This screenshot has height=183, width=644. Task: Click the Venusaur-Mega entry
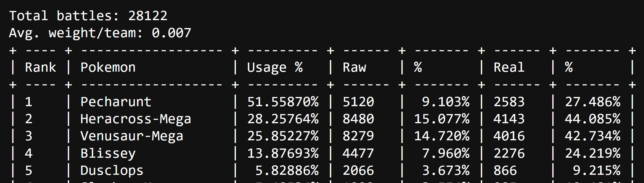tap(132, 136)
